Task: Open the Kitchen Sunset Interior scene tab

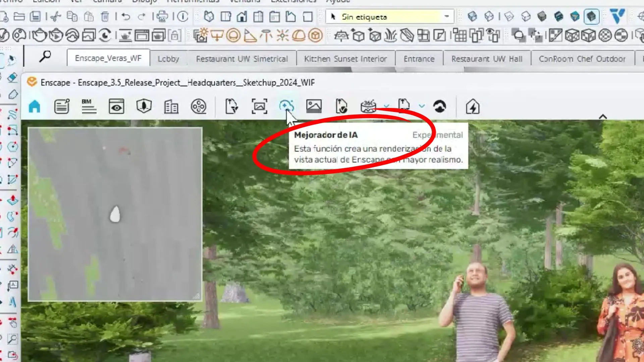Action: click(345, 59)
